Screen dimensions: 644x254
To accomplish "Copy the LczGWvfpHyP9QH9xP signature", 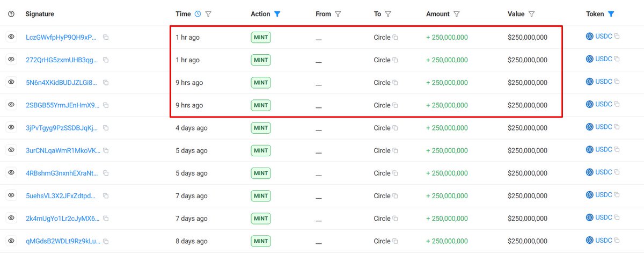I will pyautogui.click(x=106, y=38).
